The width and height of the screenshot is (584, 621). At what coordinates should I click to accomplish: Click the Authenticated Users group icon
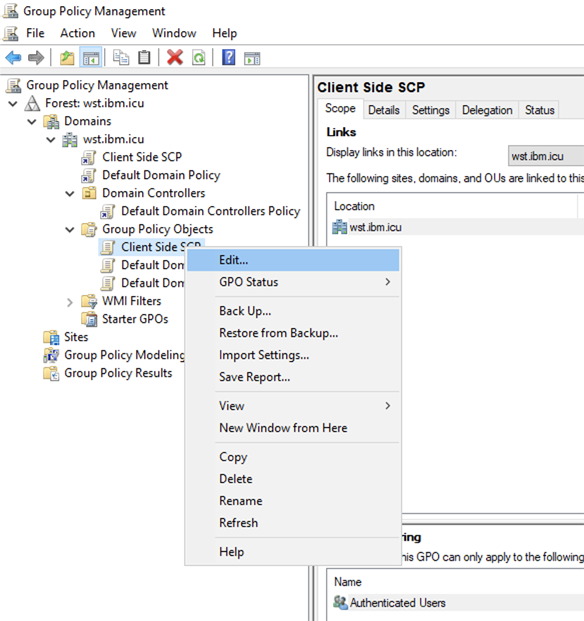pyautogui.click(x=340, y=603)
